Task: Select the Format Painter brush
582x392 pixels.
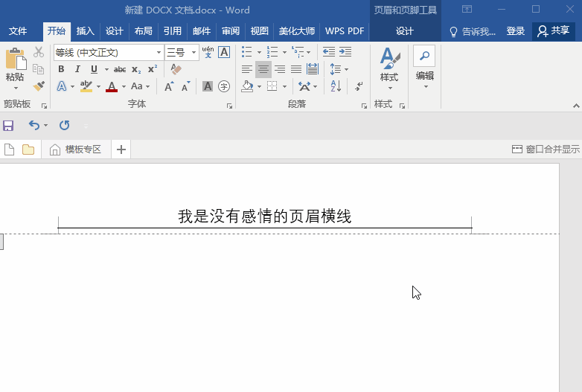Action: pyautogui.click(x=39, y=86)
